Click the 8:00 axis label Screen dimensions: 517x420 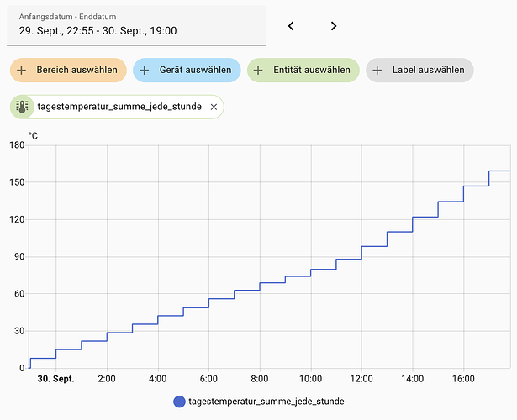point(260,379)
